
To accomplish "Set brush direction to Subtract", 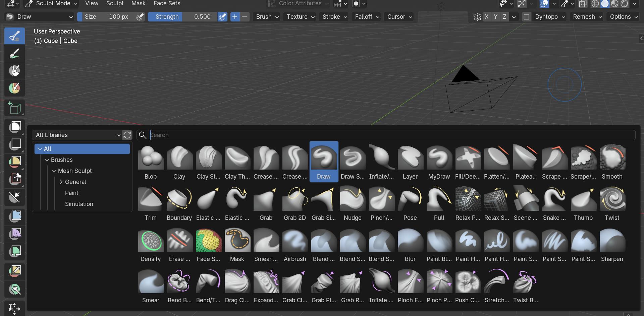I will 245,17.
